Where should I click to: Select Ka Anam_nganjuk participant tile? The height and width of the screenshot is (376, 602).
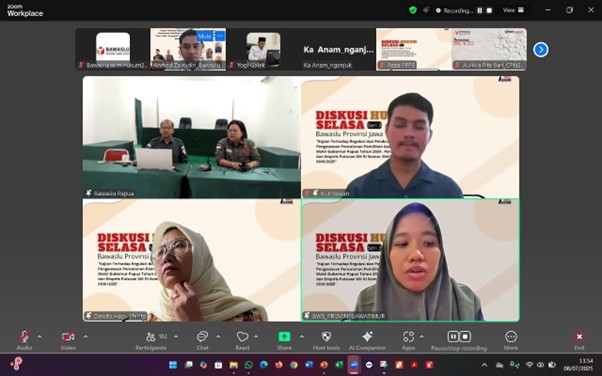click(x=338, y=49)
